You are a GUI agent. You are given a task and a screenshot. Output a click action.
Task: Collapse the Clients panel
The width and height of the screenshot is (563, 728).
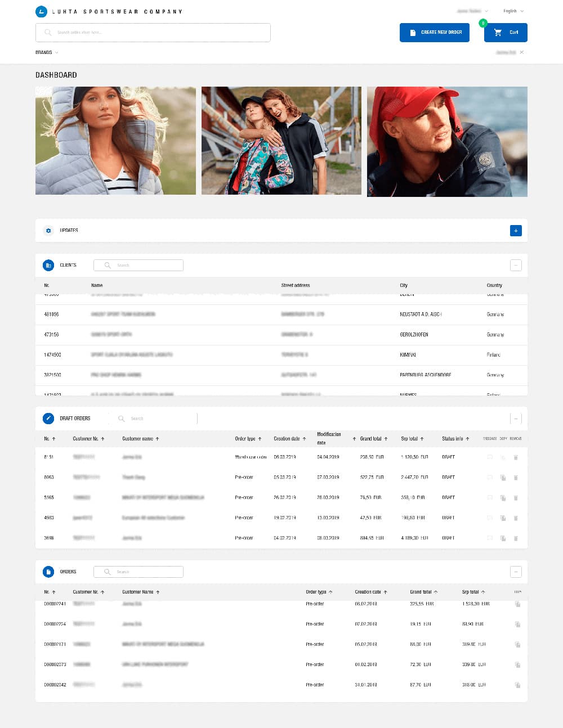[516, 265]
